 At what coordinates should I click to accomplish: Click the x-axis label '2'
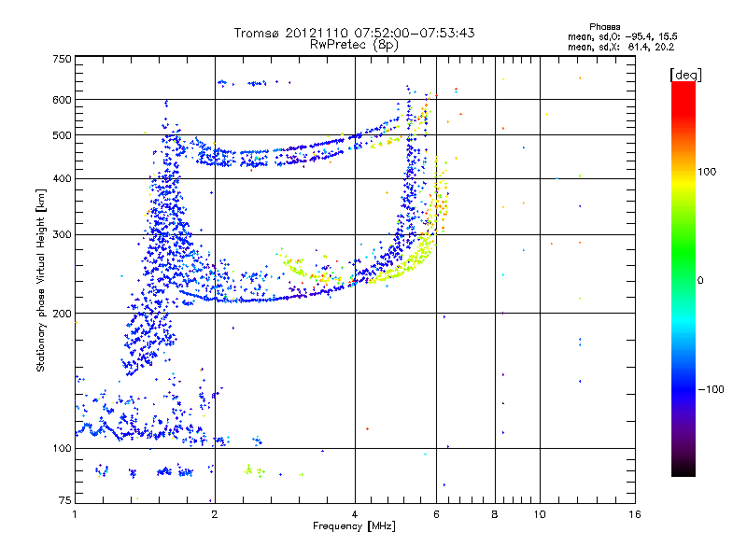click(x=215, y=514)
